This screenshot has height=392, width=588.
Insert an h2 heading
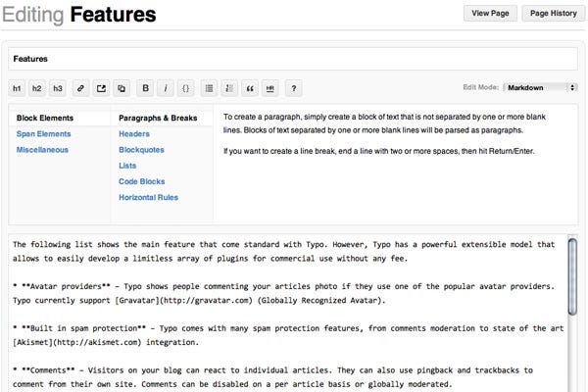(x=37, y=88)
